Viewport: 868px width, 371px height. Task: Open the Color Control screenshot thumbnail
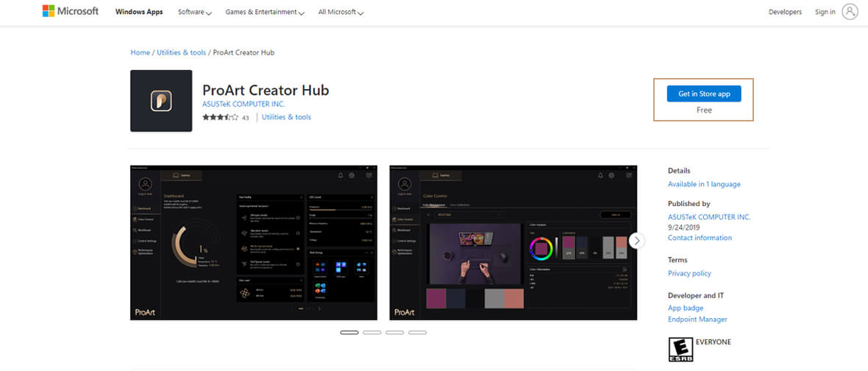(x=513, y=242)
